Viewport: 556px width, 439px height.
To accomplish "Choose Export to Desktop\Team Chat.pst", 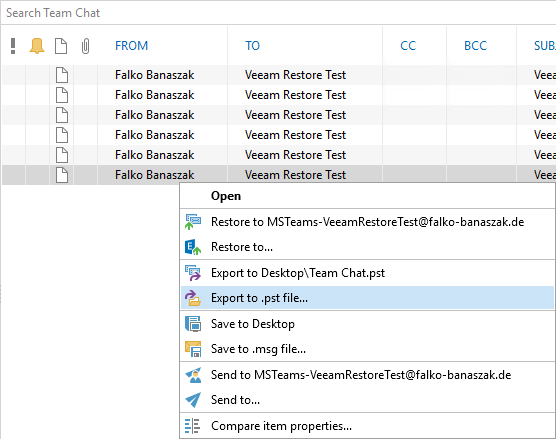I will [367, 273].
